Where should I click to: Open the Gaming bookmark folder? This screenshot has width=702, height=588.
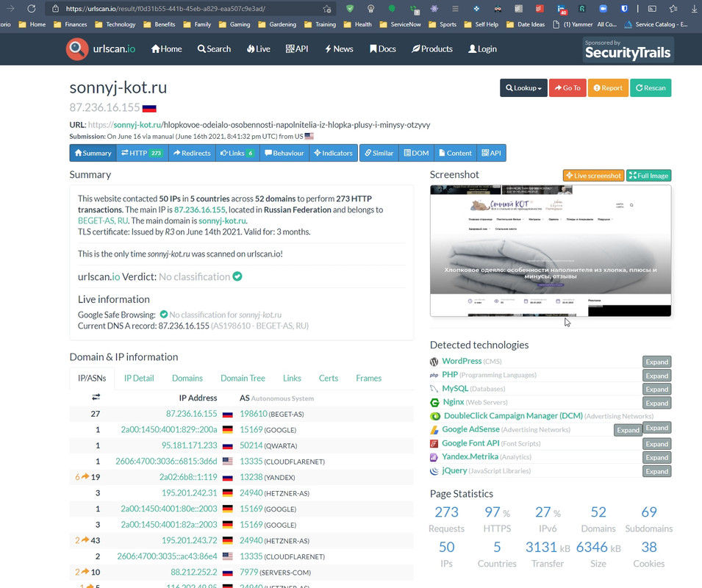click(x=234, y=24)
